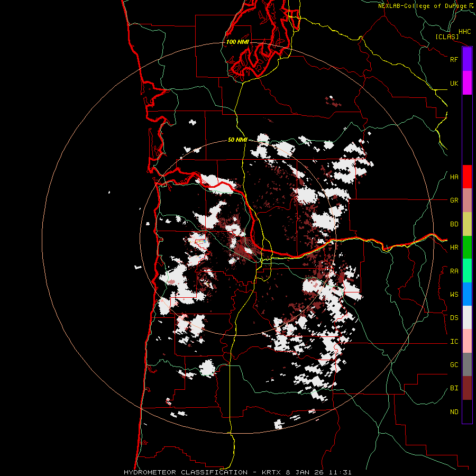
Task: Click the HYDROMETEOR CLASSIFICATION title text
Action: pos(186,472)
